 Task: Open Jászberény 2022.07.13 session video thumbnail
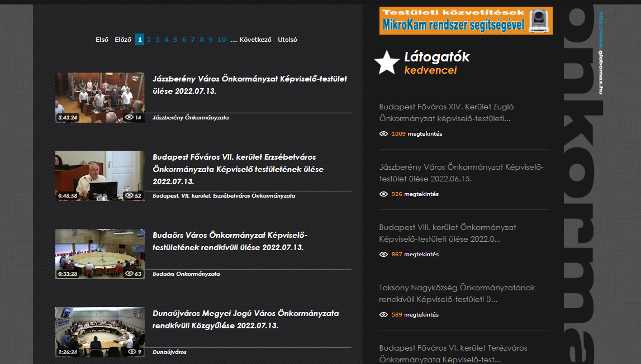pyautogui.click(x=100, y=98)
